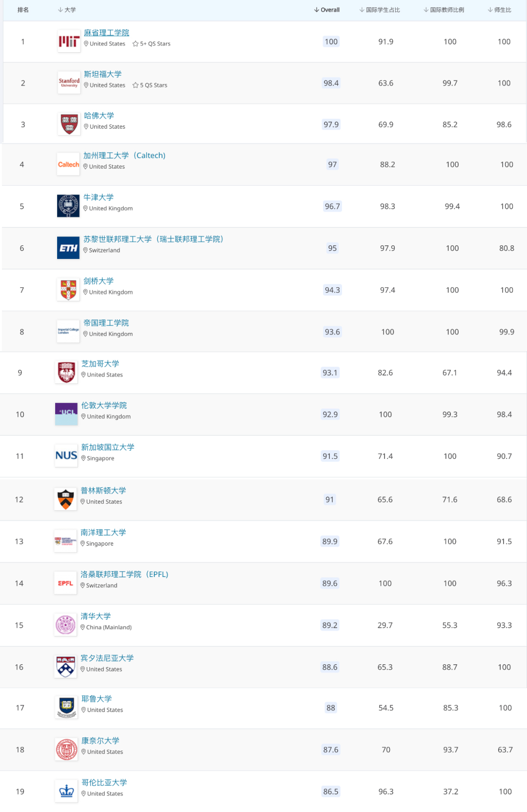Image resolution: width=527 pixels, height=812 pixels.
Task: Sort by 国际学生占比 column
Action: click(380, 10)
